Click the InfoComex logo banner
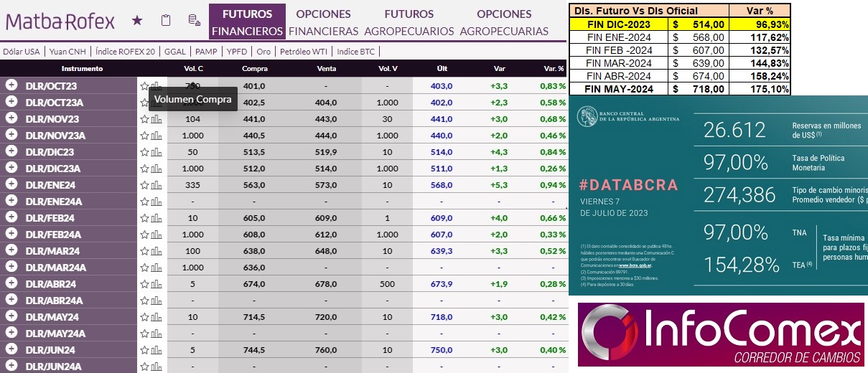Image resolution: width=868 pixels, height=373 pixels. tap(721, 334)
